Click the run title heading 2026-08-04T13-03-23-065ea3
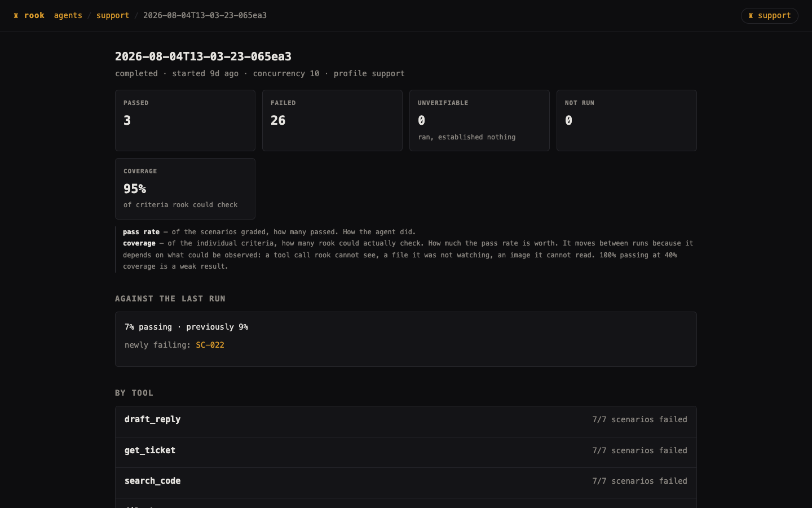Screen dimensions: 812x508 [x=203, y=56]
